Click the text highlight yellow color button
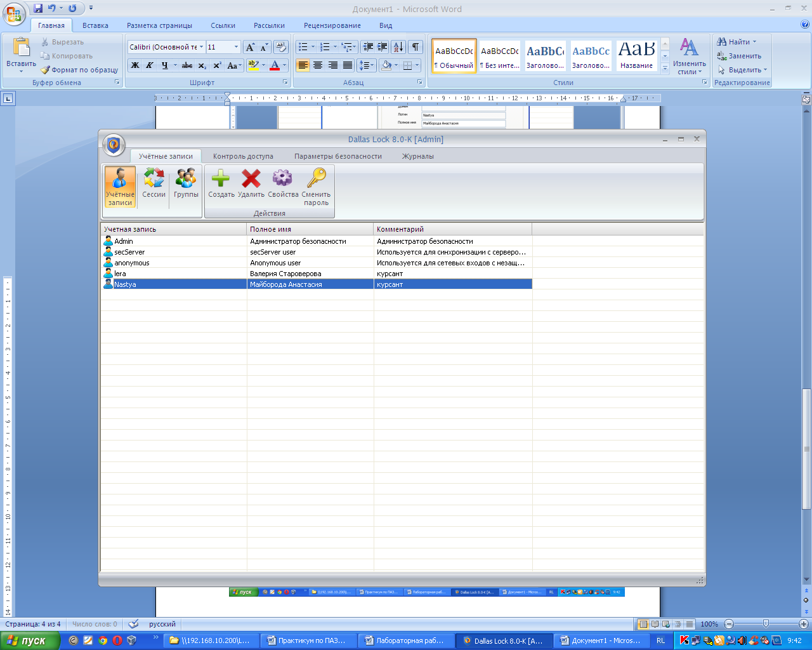 click(253, 65)
